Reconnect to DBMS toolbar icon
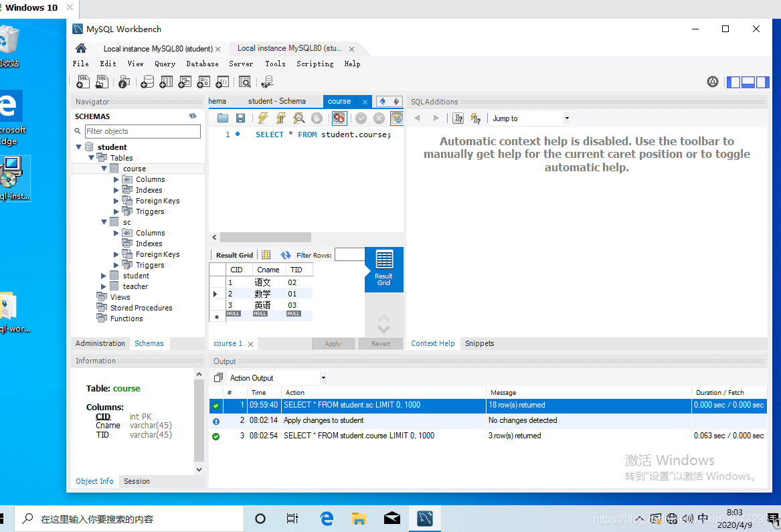Image resolution: width=781 pixels, height=532 pixels. [268, 82]
